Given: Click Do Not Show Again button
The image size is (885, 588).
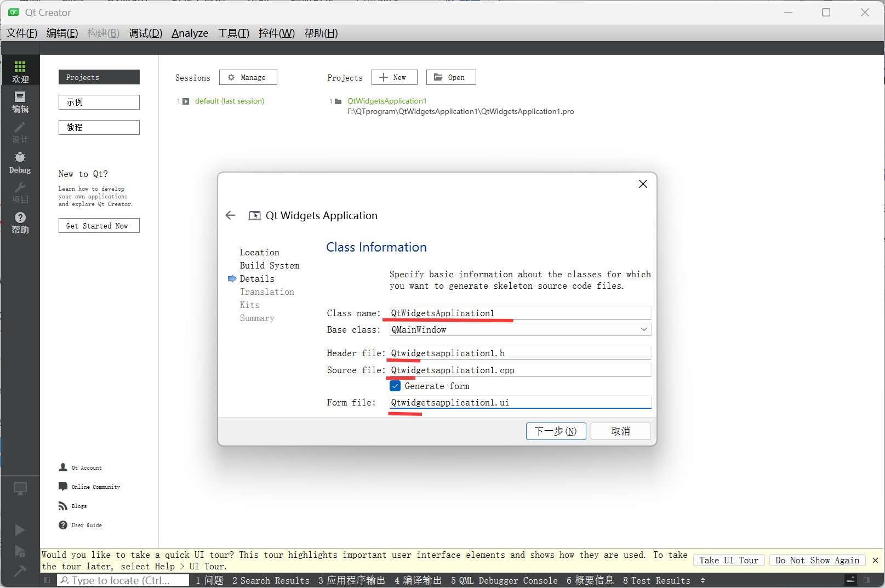Looking at the screenshot, I should coord(817,560).
